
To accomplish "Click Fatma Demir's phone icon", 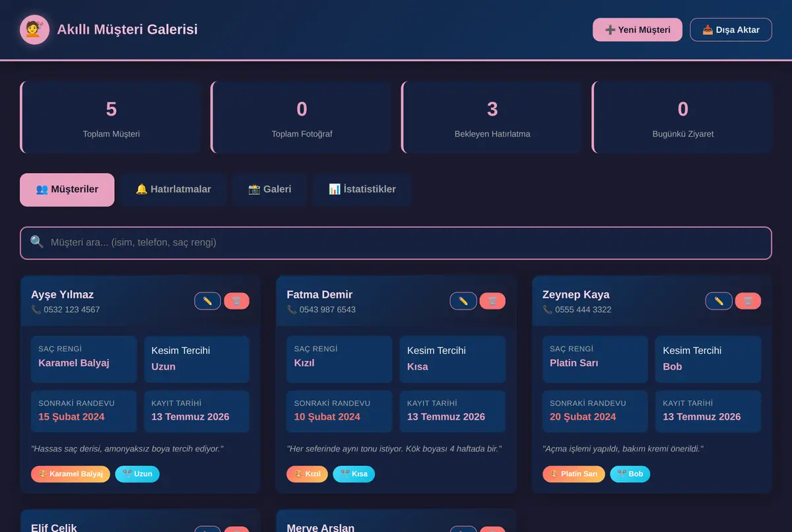I will [292, 310].
